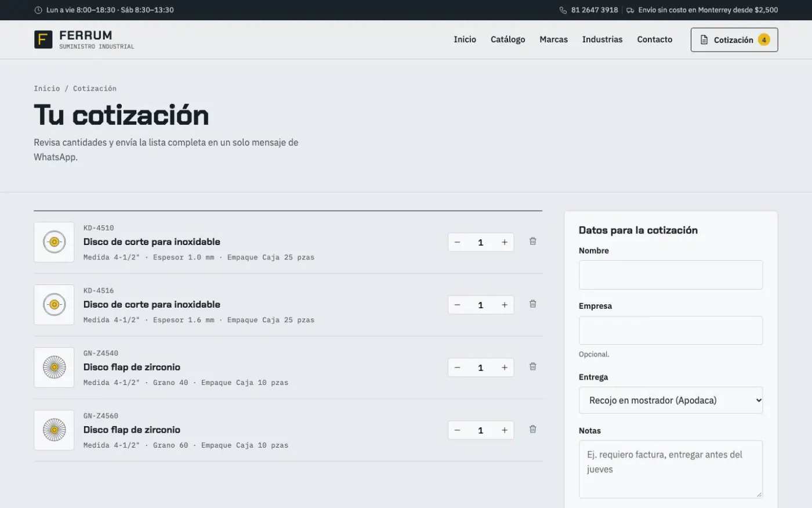Open the Entrega delivery dropdown
This screenshot has width=812, height=508.
[670, 400]
